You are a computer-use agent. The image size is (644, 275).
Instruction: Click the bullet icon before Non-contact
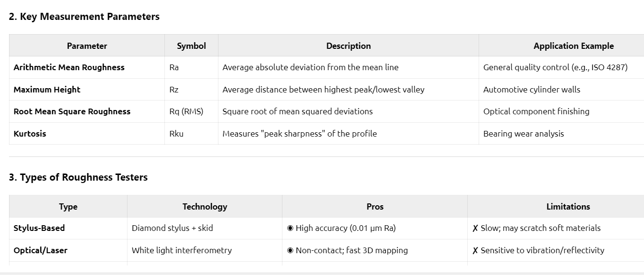click(x=290, y=250)
